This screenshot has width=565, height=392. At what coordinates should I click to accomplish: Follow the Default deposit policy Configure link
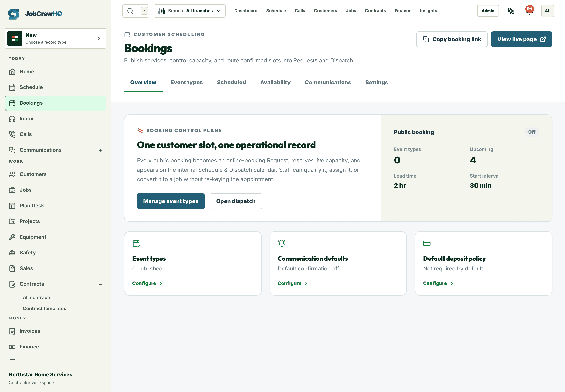[438, 283]
